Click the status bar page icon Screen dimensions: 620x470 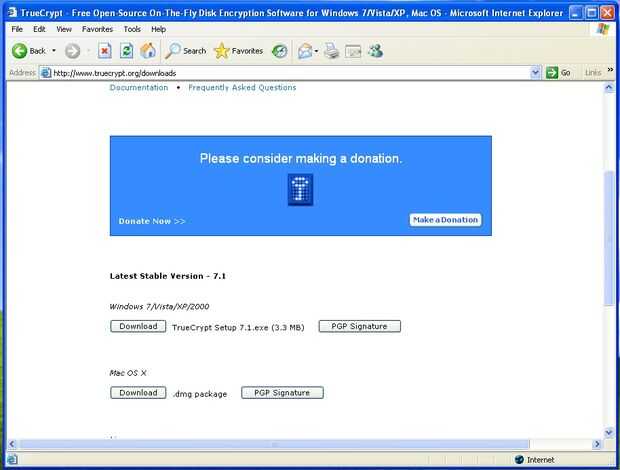pyautogui.click(x=12, y=459)
